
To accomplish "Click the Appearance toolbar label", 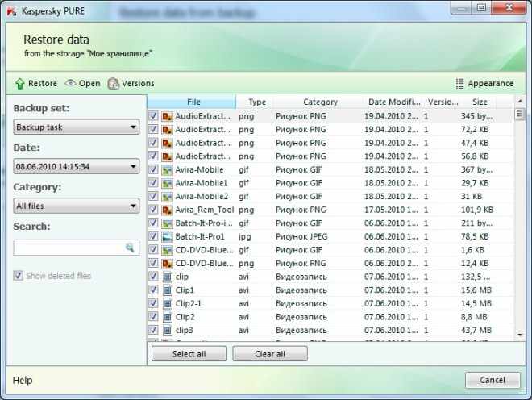I will [x=491, y=84].
